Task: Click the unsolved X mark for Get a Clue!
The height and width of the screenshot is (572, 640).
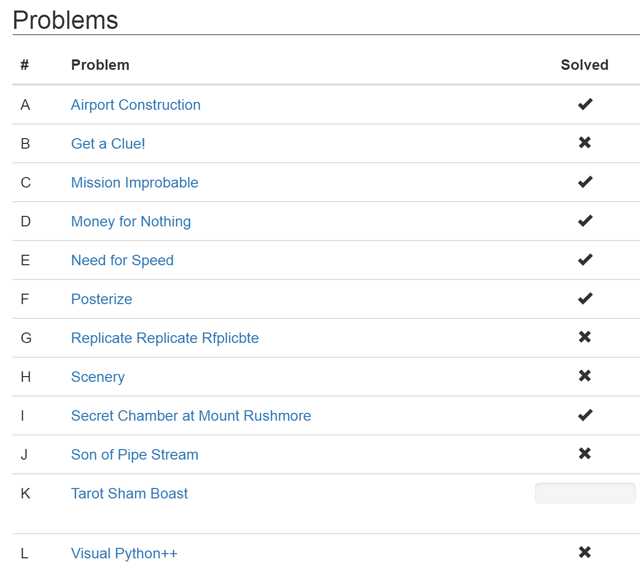Action: (584, 142)
